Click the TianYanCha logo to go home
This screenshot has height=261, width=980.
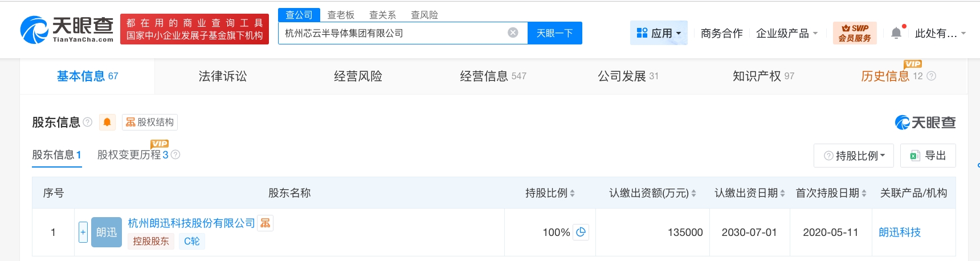(67, 30)
